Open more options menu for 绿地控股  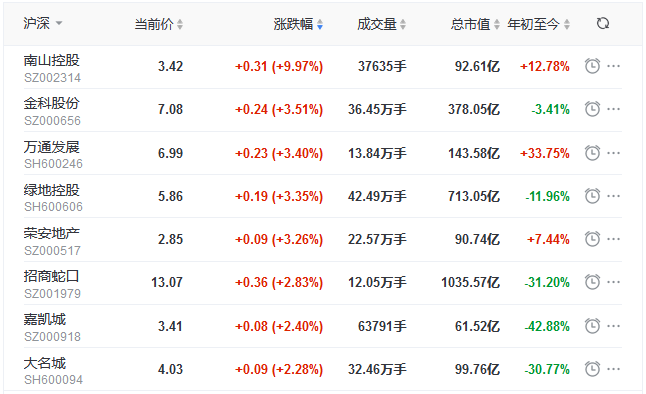point(613,196)
